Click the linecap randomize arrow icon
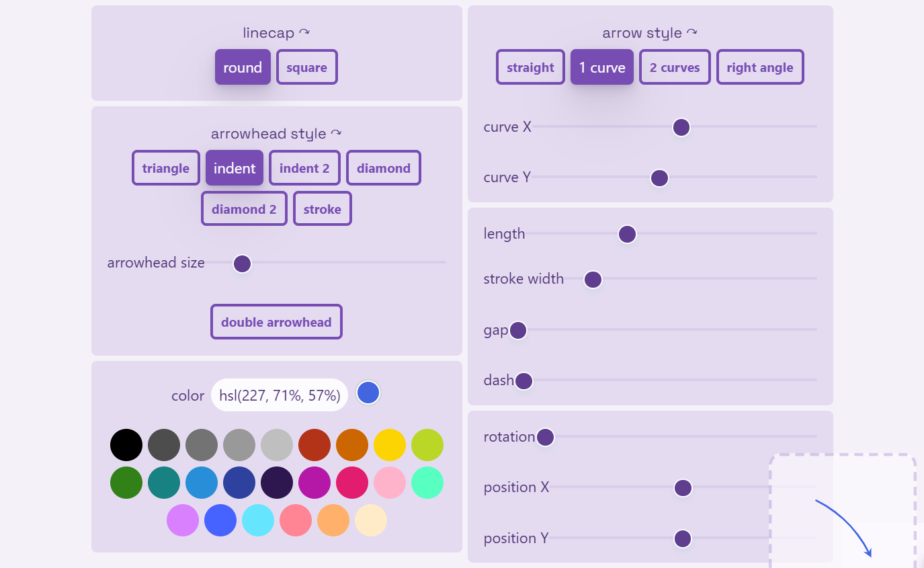 (304, 32)
